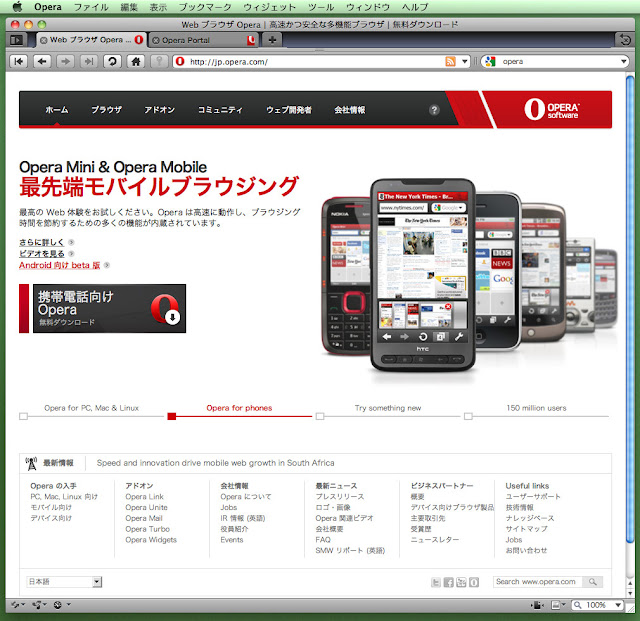Select the Try something new slide

coord(388,408)
